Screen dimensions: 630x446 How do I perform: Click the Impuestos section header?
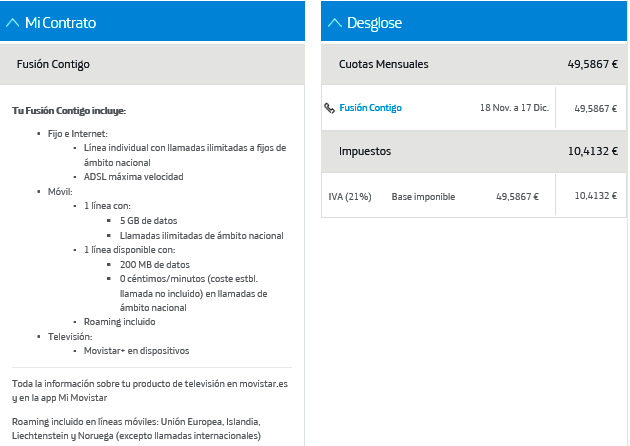pos(365,152)
